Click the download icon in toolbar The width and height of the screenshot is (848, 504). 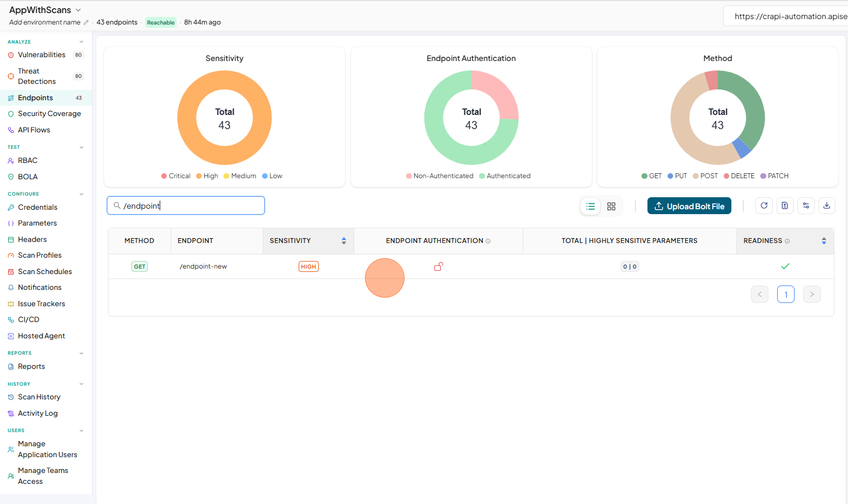(827, 206)
